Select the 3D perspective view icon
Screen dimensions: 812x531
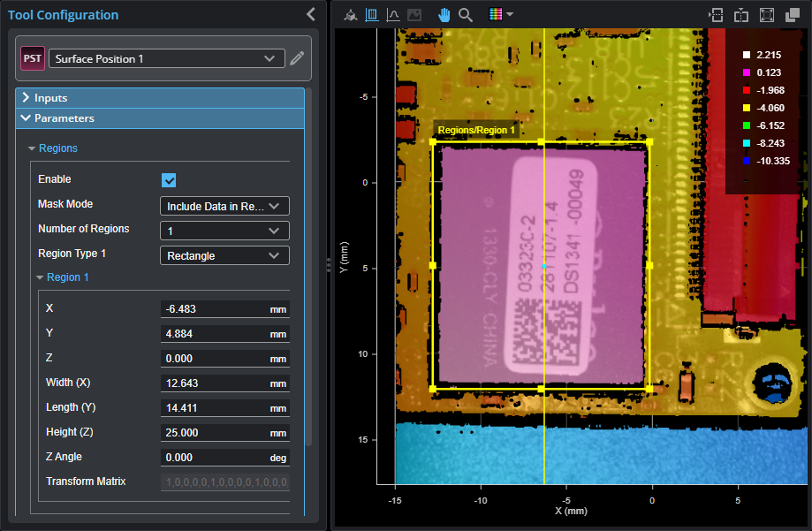click(351, 15)
